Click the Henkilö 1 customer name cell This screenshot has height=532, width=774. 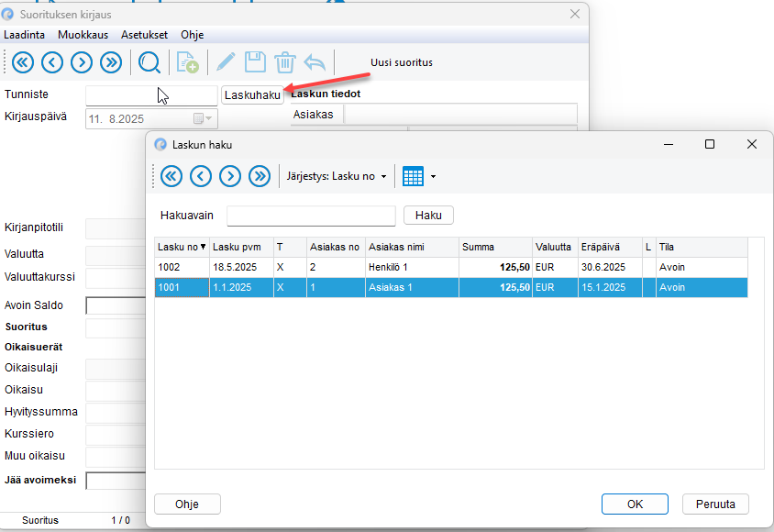412,267
